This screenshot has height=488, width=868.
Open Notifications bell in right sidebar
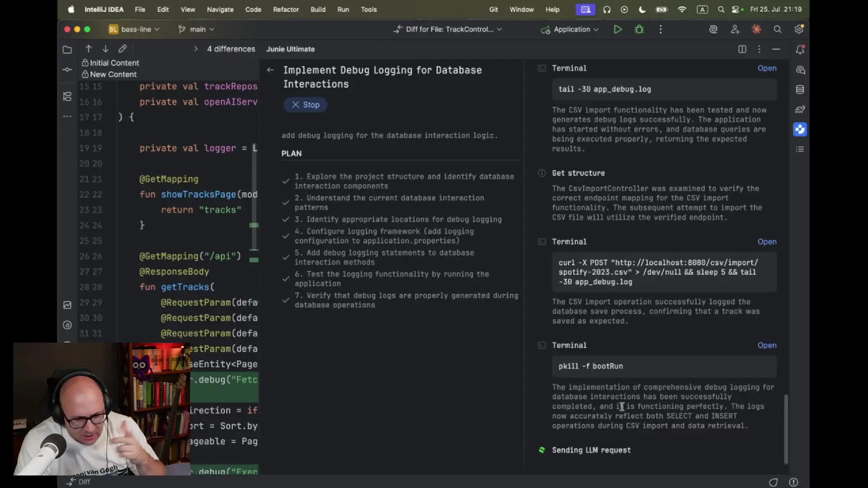coord(800,50)
